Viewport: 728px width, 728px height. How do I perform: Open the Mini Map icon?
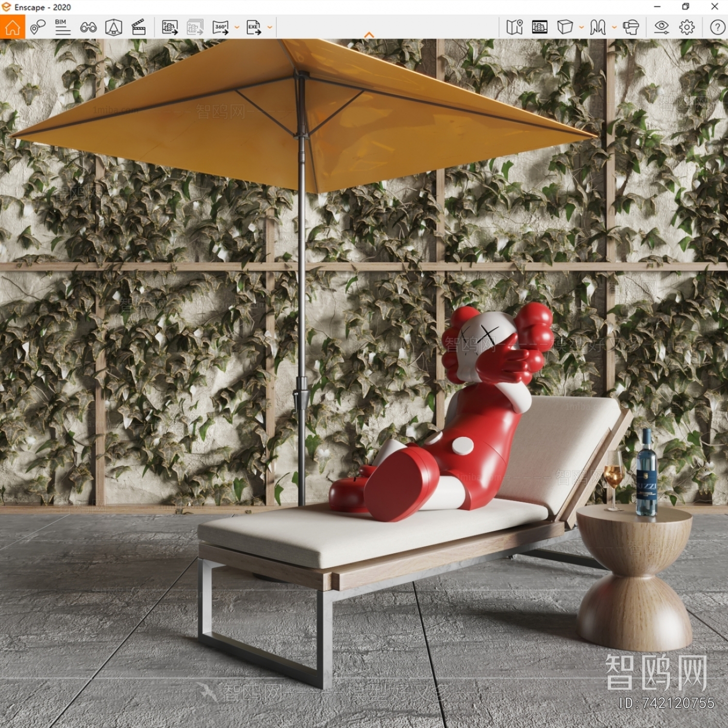[514, 27]
